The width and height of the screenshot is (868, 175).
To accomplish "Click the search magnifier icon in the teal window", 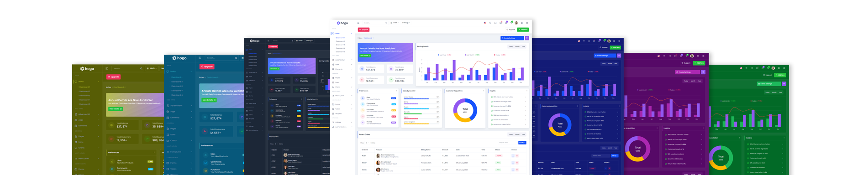I will point(236,58).
